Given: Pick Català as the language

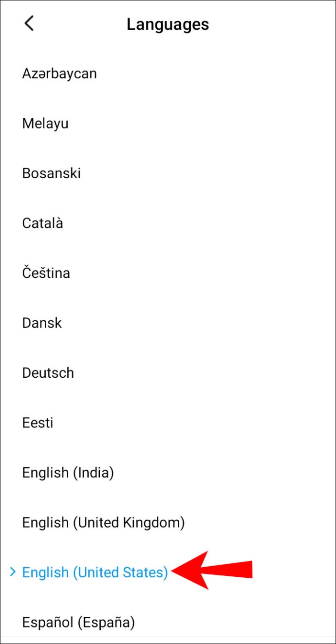Looking at the screenshot, I should click(43, 223).
